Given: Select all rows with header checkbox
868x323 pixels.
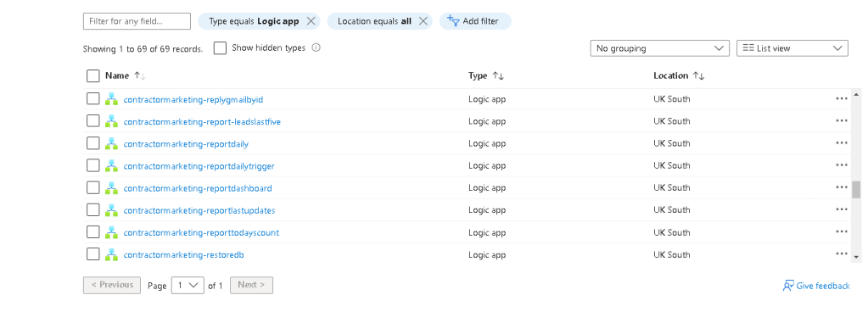Looking at the screenshot, I should click(93, 75).
